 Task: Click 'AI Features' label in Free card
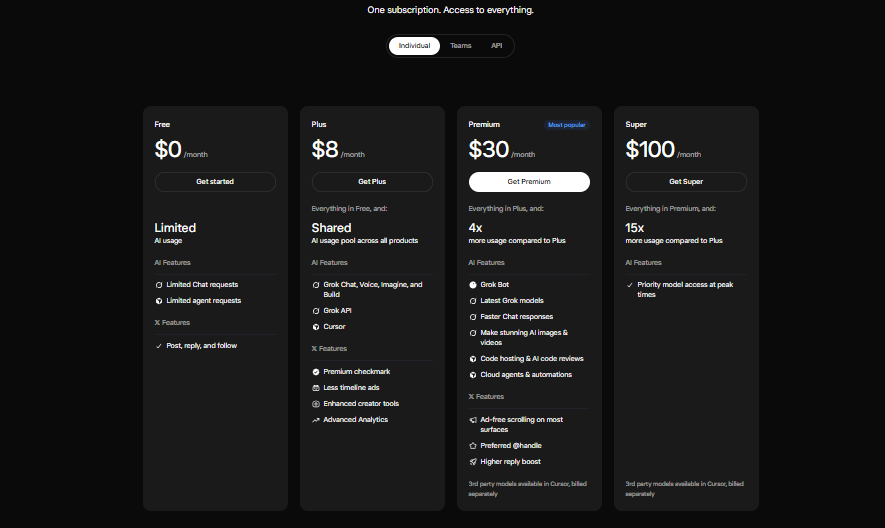[x=173, y=263]
